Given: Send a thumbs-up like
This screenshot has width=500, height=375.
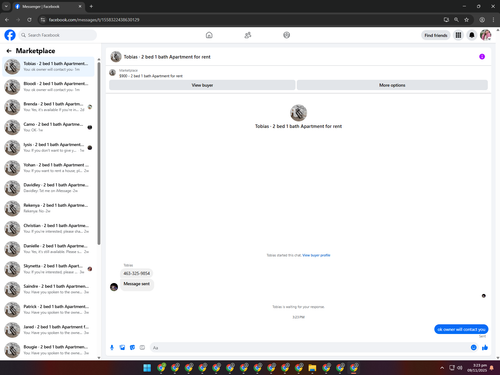Looking at the screenshot, I should click(485, 348).
